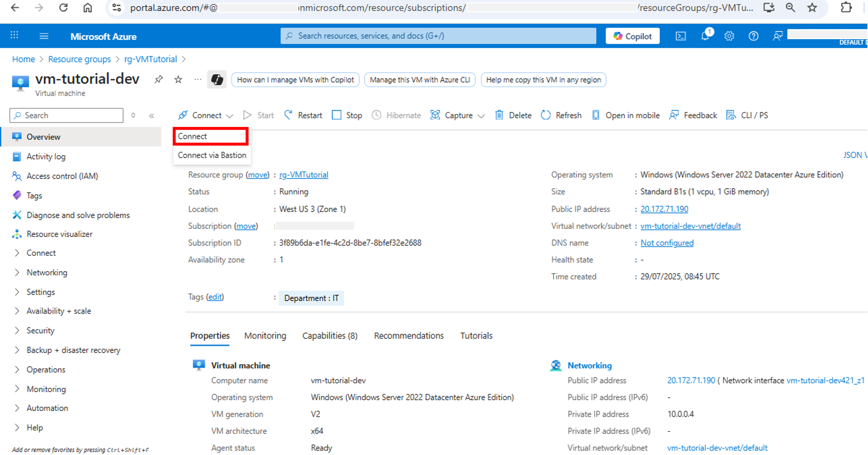Viewport: 868px width, 455px height.
Task: Send feedback from the toolbar
Action: point(693,115)
